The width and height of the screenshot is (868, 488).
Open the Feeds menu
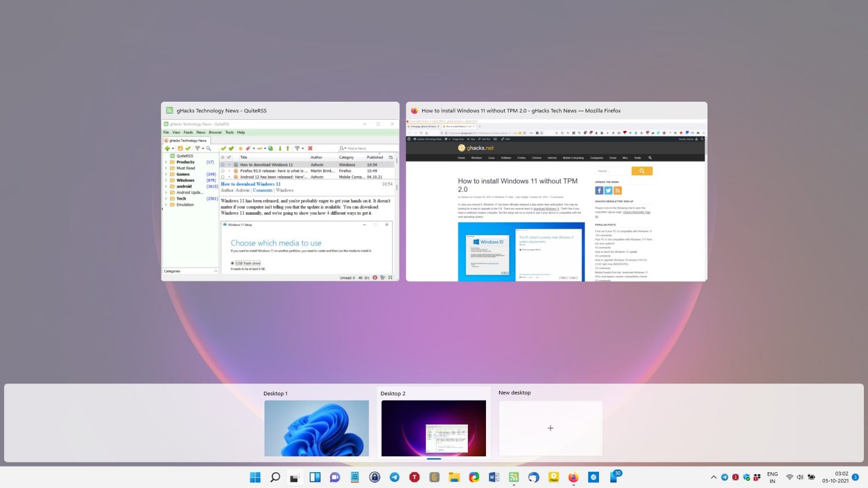[x=188, y=132]
